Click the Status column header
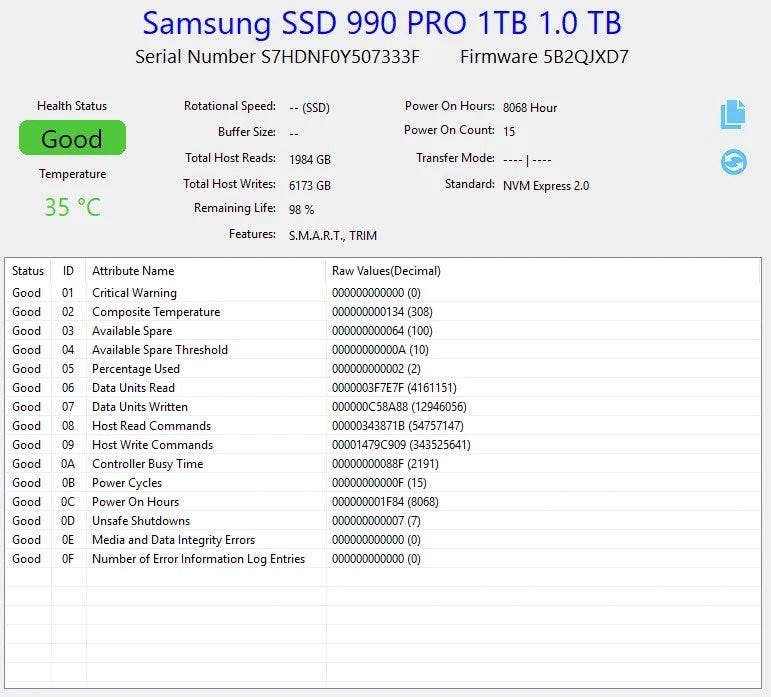 [x=28, y=271]
